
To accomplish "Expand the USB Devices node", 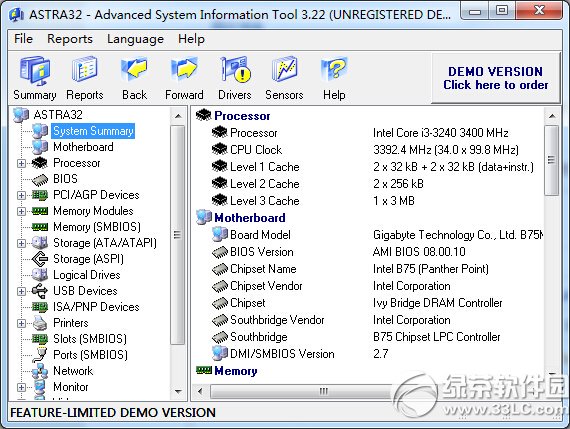I will (21, 291).
